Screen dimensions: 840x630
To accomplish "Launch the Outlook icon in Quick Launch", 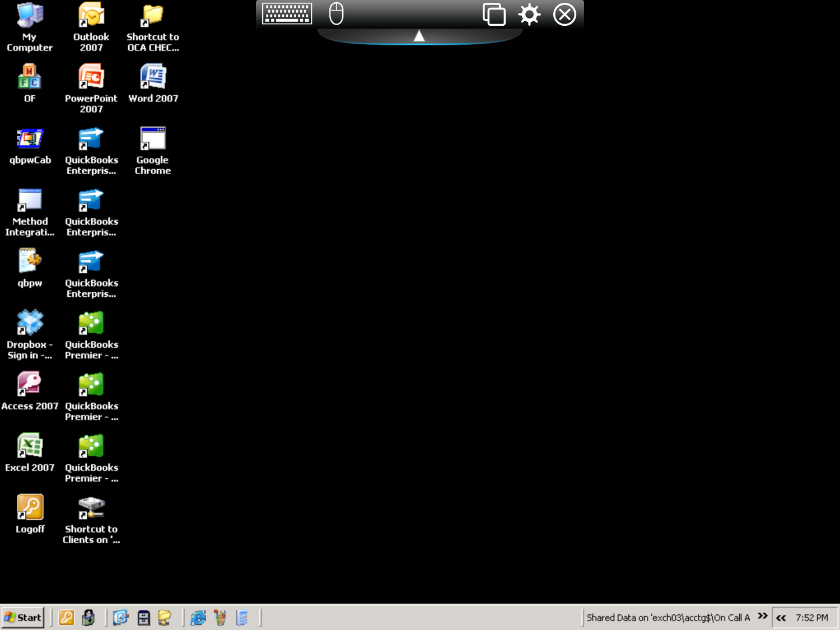I will 120,618.
